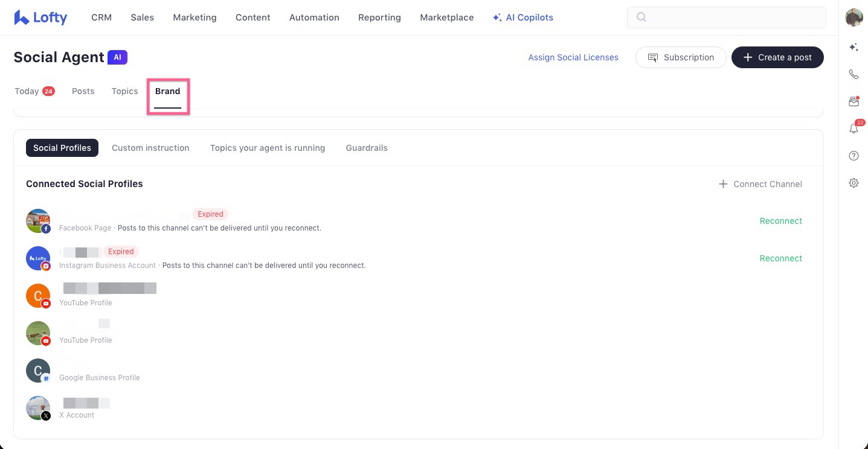Click the Lofty logo
Image resolution: width=868 pixels, height=449 pixels.
pyautogui.click(x=40, y=18)
